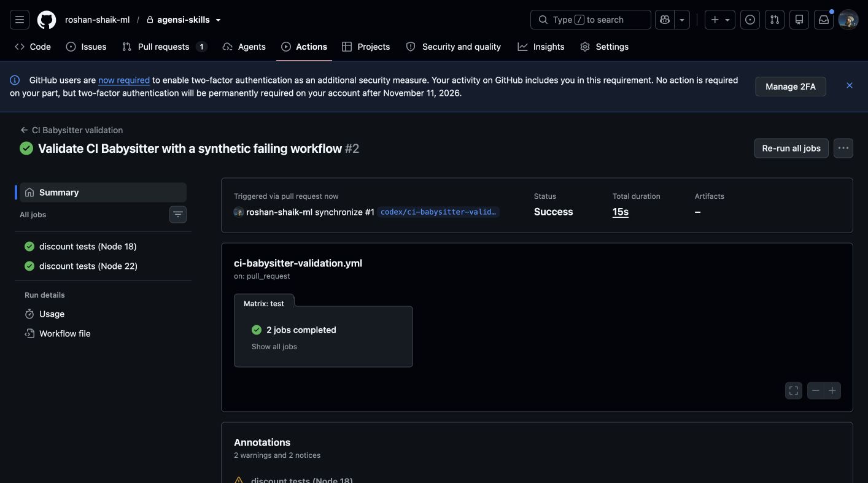The height and width of the screenshot is (483, 868).
Task: Open the 15s total duration link
Action: coord(621,212)
